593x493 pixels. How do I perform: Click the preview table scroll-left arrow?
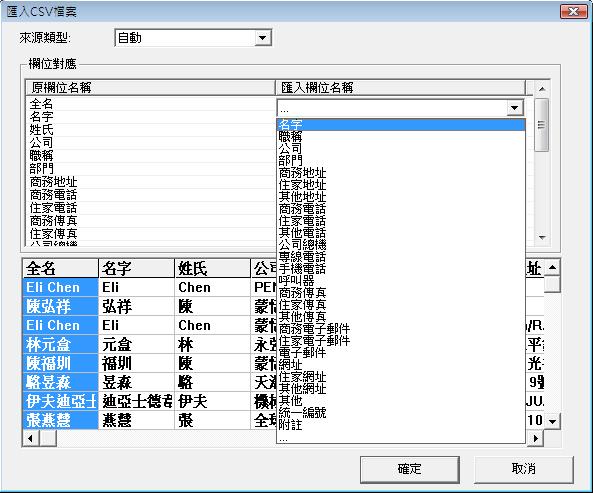point(31,439)
